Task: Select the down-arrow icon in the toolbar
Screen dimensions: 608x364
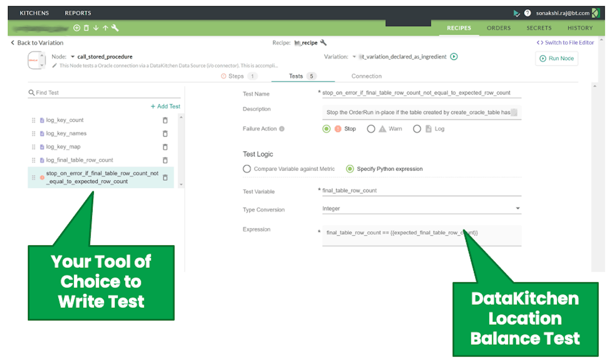Action: [96, 28]
